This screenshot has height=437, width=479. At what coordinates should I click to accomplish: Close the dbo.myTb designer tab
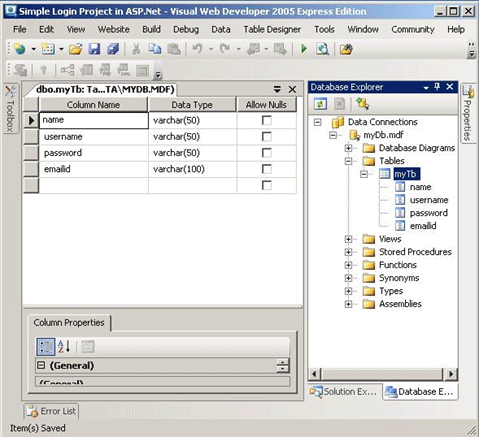(292, 89)
